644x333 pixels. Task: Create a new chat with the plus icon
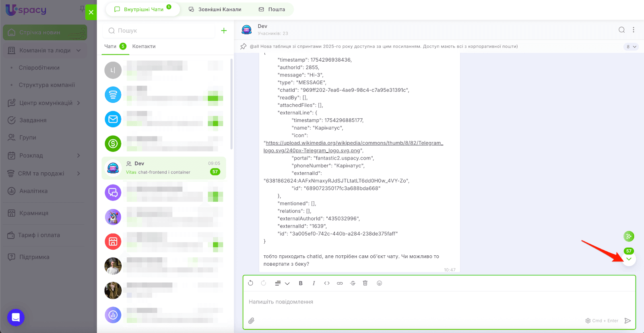(224, 31)
